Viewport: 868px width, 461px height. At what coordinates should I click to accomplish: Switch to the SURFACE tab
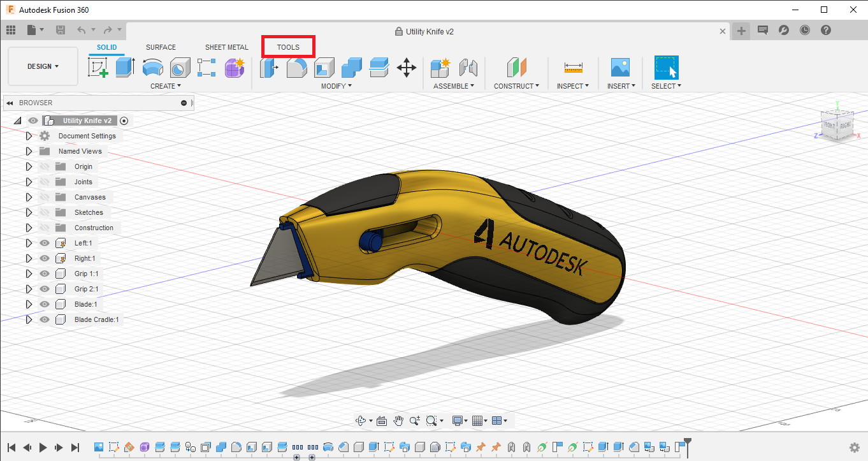pyautogui.click(x=161, y=47)
